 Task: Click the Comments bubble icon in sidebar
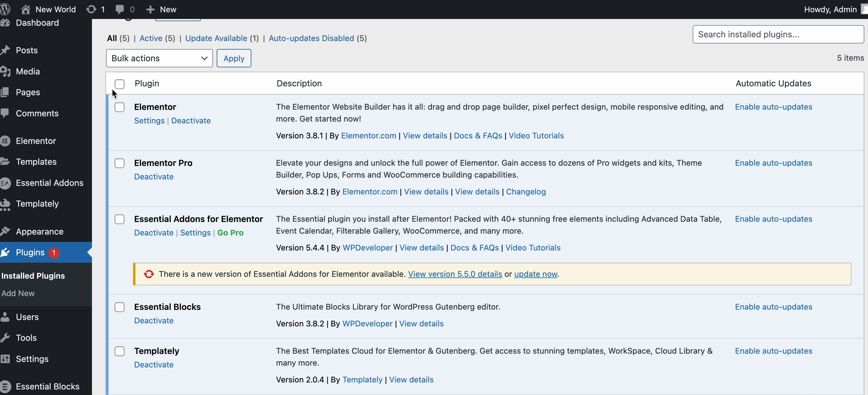(5, 113)
